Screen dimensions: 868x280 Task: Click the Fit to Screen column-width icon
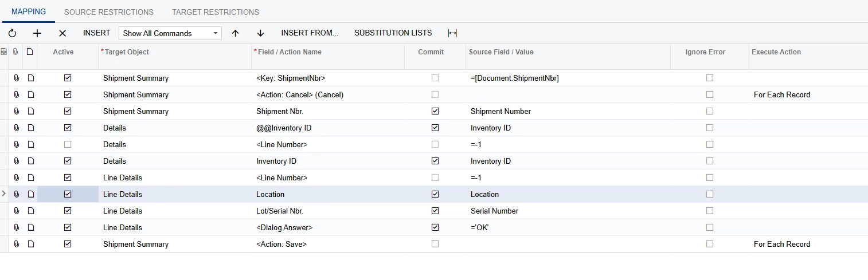coord(452,33)
